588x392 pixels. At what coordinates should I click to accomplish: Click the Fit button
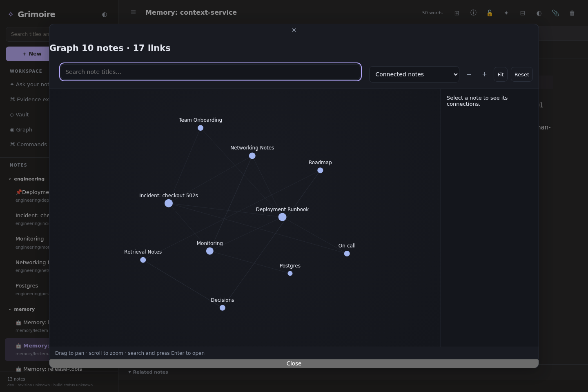[501, 74]
